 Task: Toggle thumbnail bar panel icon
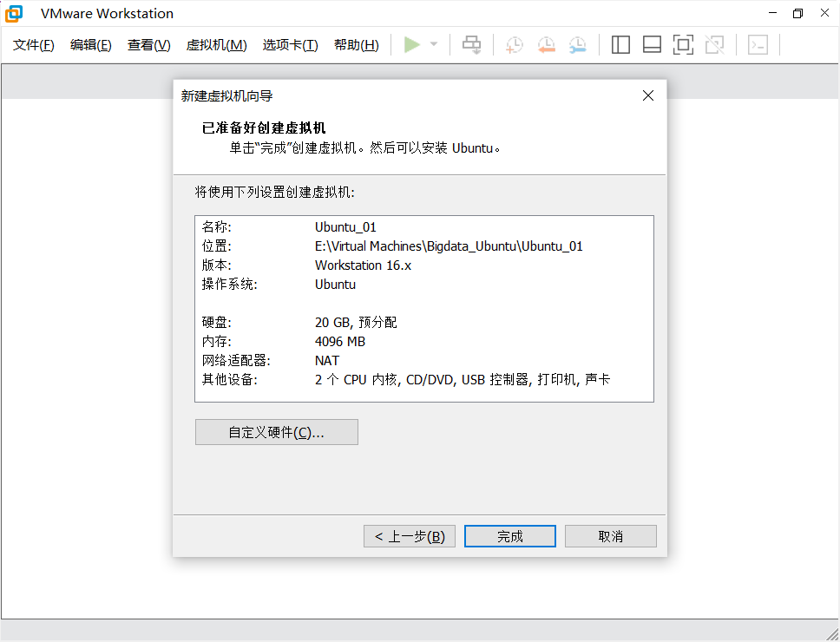click(x=652, y=45)
